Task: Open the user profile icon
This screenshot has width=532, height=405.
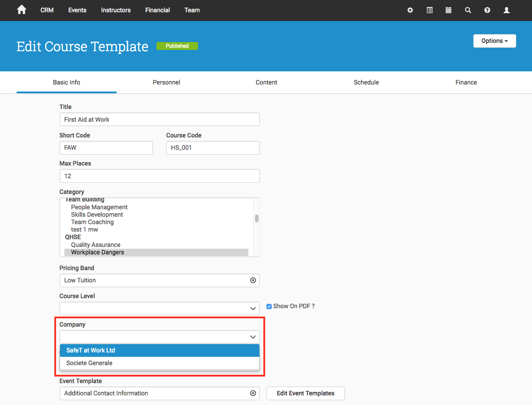Action: pyautogui.click(x=507, y=10)
